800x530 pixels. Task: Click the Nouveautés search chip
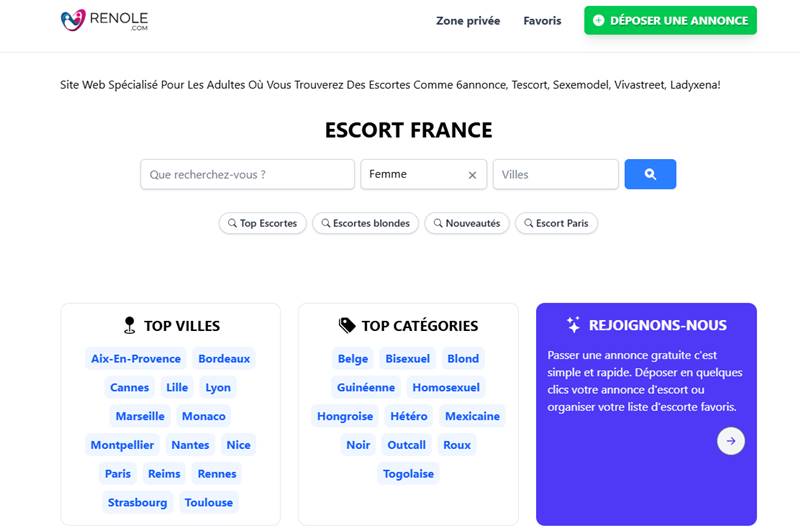point(467,223)
